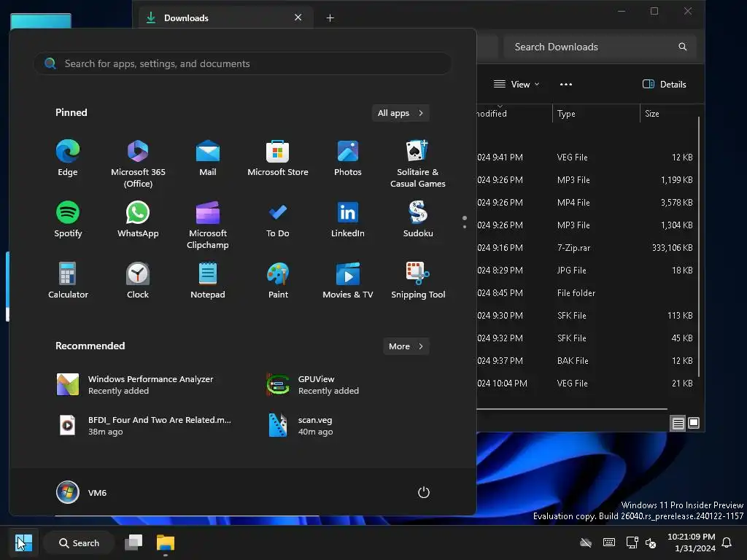The image size is (747, 560).
Task: Toggle the Details pane in File Explorer
Action: [x=664, y=85]
